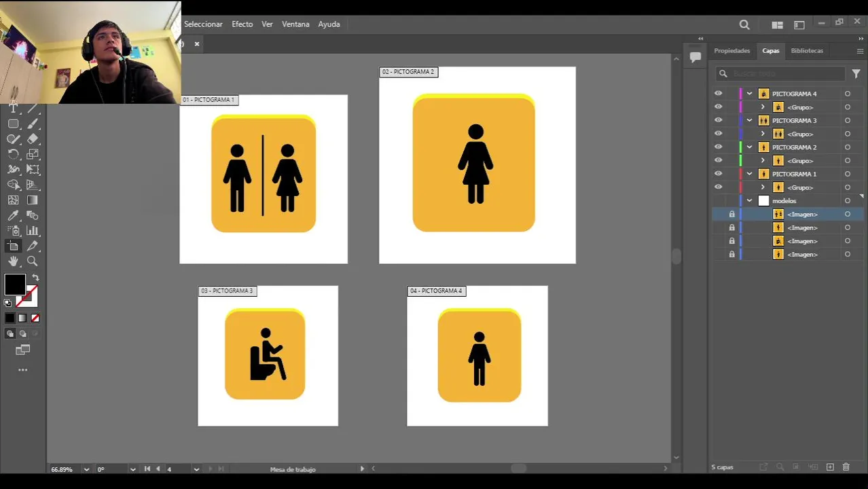
Task: Unlock the selected Imagen sublayer
Action: coord(731,214)
